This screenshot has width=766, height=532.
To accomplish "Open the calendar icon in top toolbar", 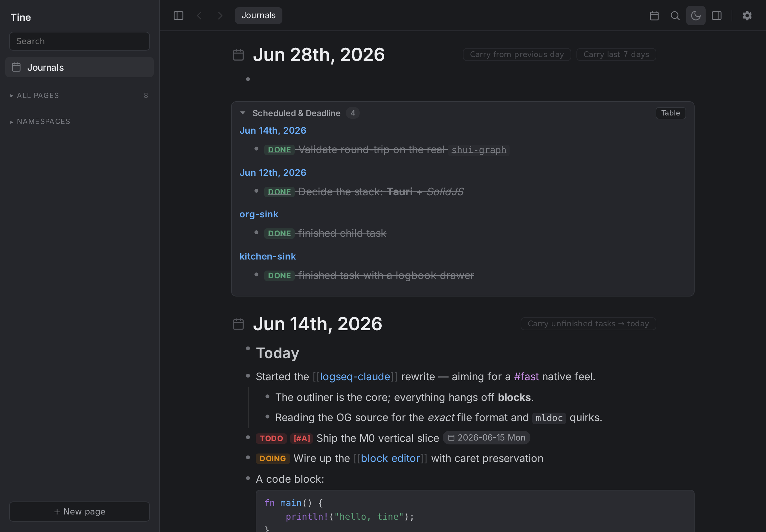I will [654, 15].
